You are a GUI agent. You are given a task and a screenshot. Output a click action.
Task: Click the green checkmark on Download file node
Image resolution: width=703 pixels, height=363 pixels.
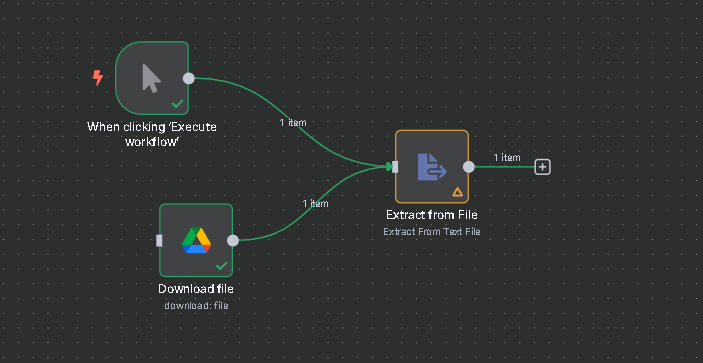[221, 266]
